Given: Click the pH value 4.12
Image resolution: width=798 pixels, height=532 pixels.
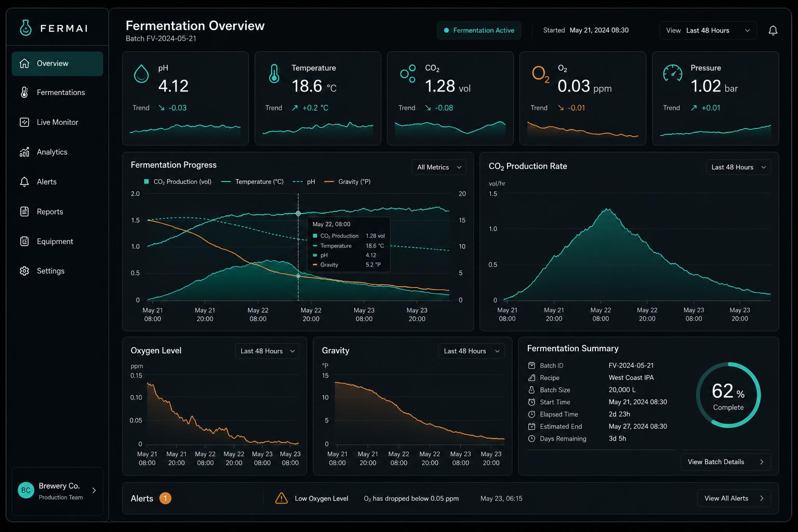Looking at the screenshot, I should click(174, 86).
